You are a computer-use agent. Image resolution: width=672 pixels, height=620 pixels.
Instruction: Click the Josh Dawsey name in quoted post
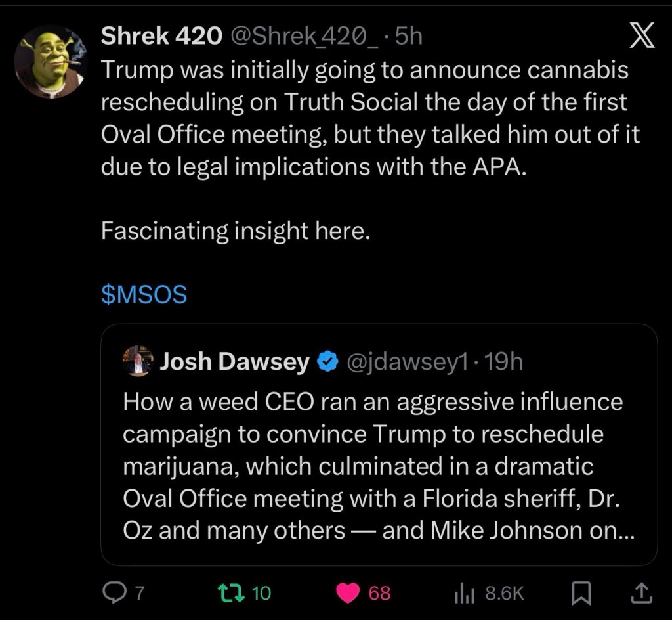click(x=235, y=361)
